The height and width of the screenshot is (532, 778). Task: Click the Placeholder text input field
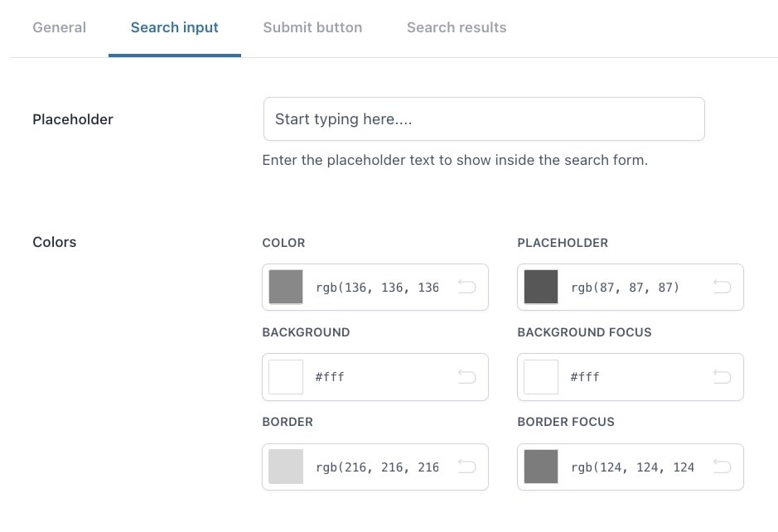click(x=484, y=119)
